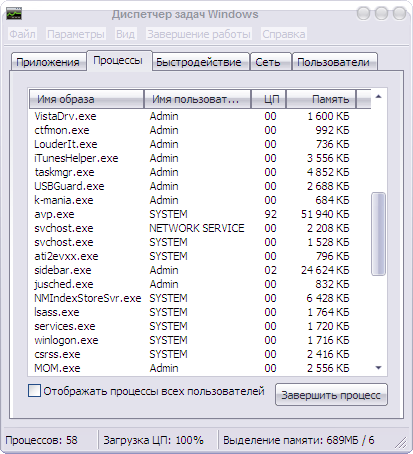Click the scroll down arrow in process list
This screenshot has height=454, width=413.
tap(378, 368)
